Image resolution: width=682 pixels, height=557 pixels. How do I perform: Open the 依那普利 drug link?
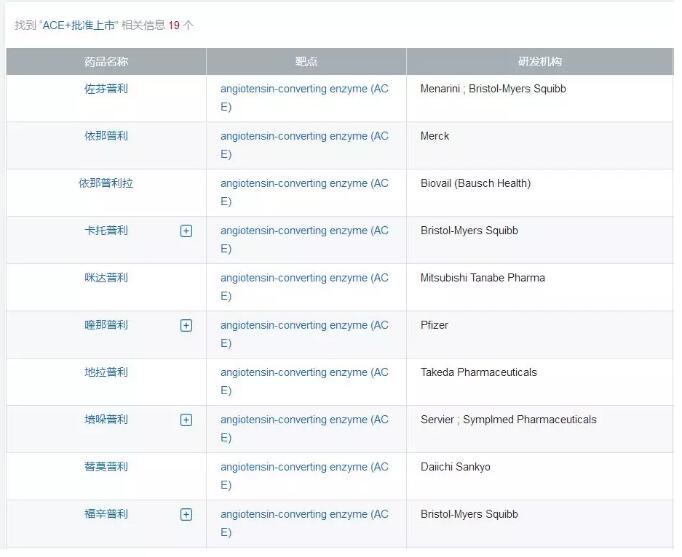(106, 136)
